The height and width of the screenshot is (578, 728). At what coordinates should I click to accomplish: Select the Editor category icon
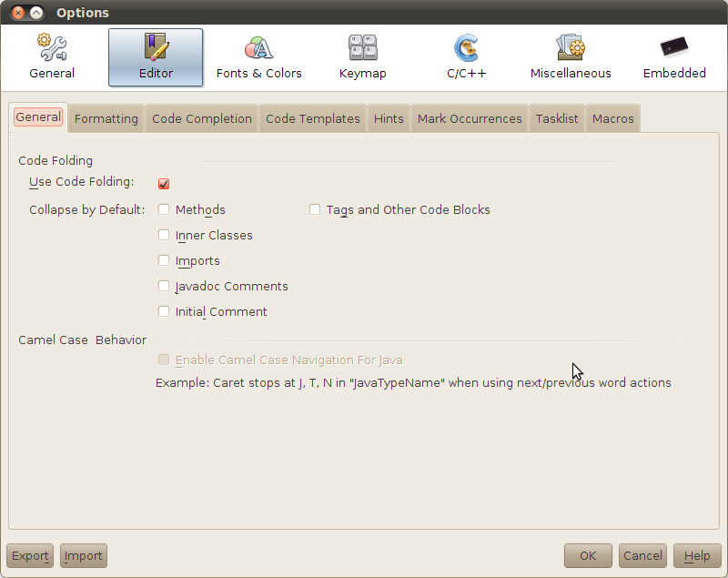(x=156, y=57)
